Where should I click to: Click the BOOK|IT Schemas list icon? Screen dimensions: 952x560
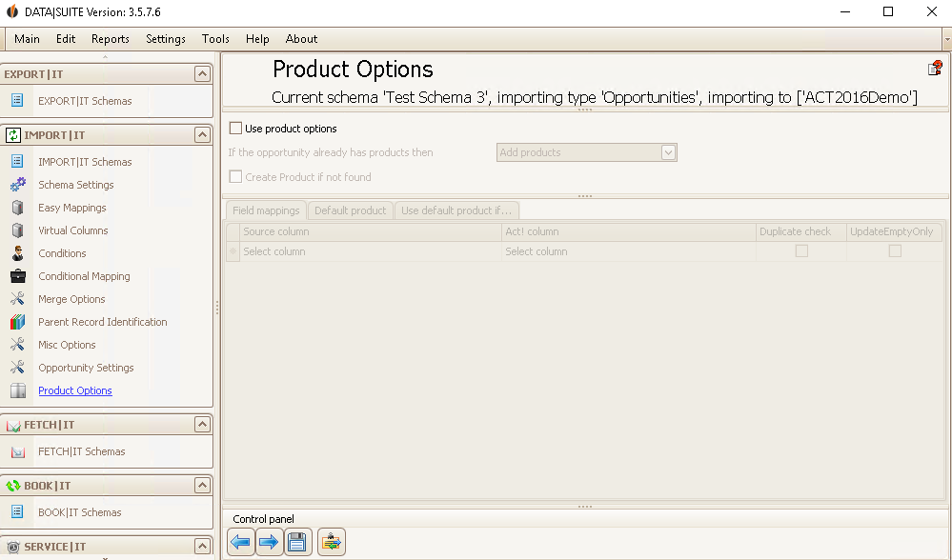[17, 511]
